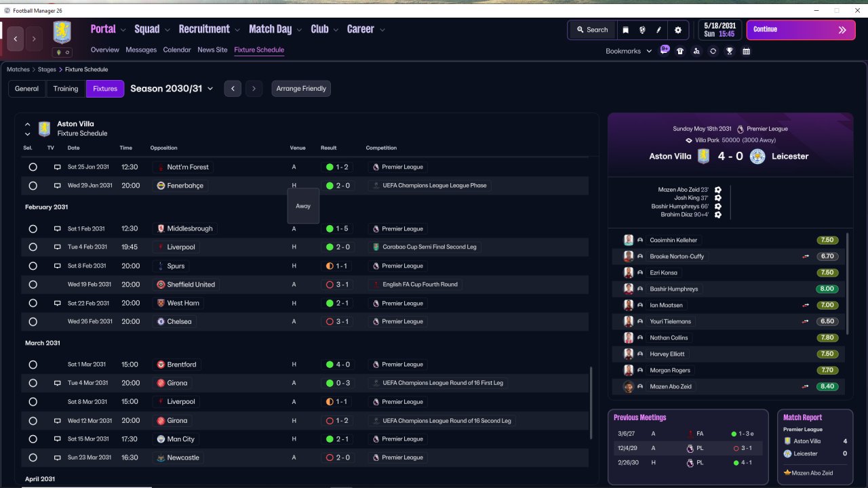
Task: Click the globe world icon
Action: pyautogui.click(x=642, y=30)
